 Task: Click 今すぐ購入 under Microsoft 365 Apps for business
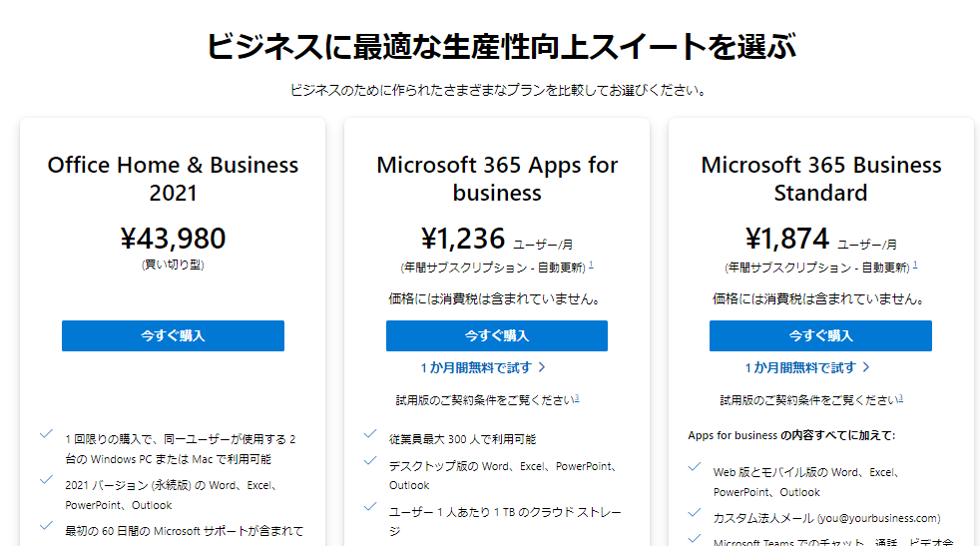click(x=497, y=335)
